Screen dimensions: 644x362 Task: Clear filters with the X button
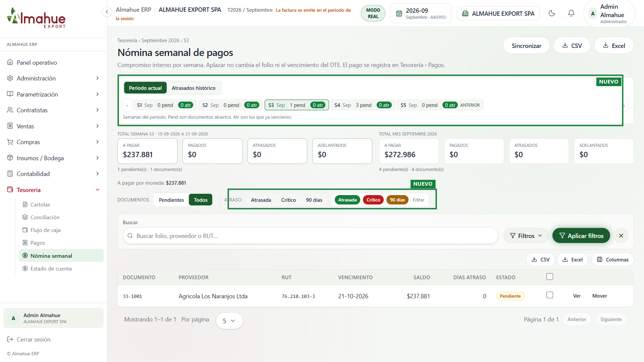[621, 236]
